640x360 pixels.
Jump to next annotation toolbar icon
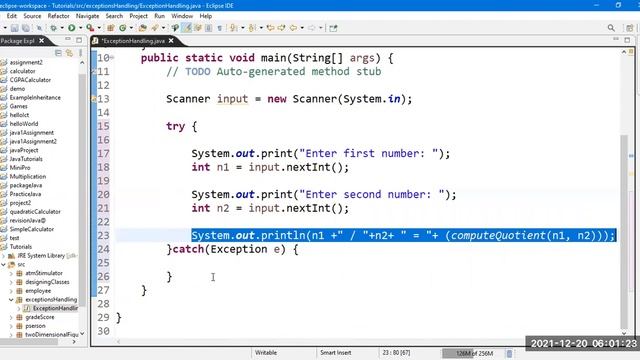point(233,28)
